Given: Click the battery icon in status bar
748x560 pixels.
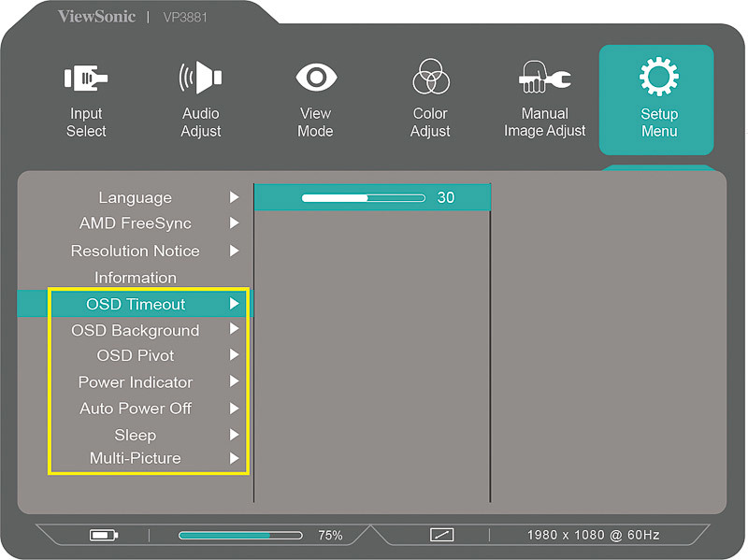Looking at the screenshot, I should coord(104,535).
